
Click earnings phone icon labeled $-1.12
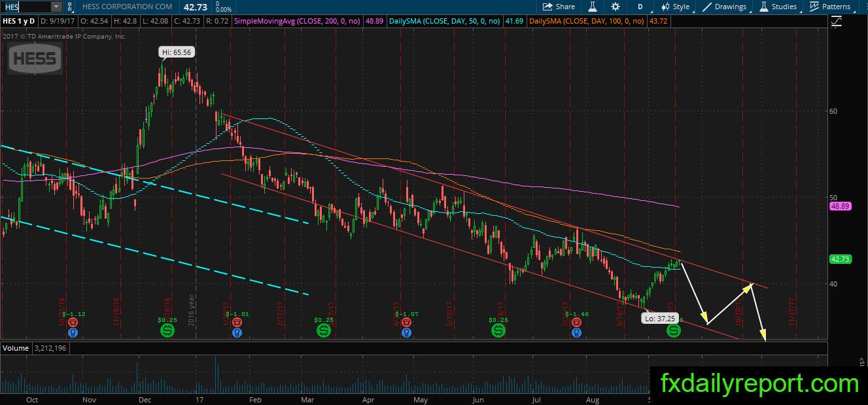73,323
